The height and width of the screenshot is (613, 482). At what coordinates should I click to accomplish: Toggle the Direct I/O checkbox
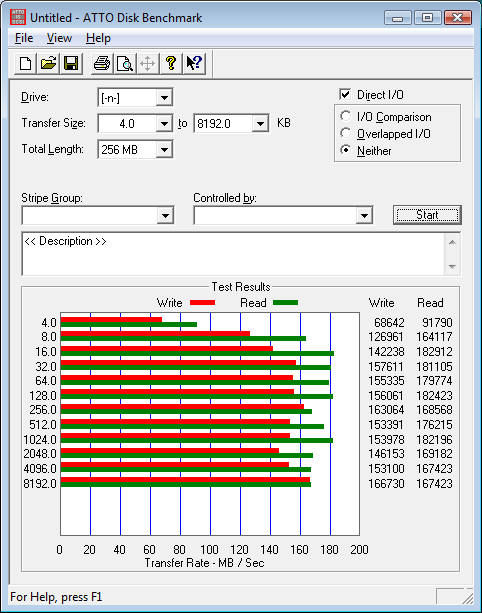[x=345, y=95]
